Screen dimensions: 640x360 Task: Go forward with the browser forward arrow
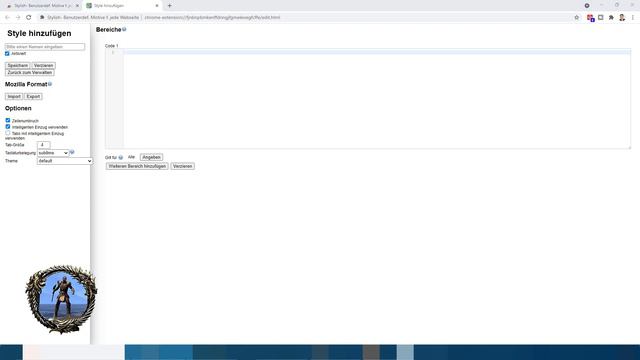coord(18,18)
